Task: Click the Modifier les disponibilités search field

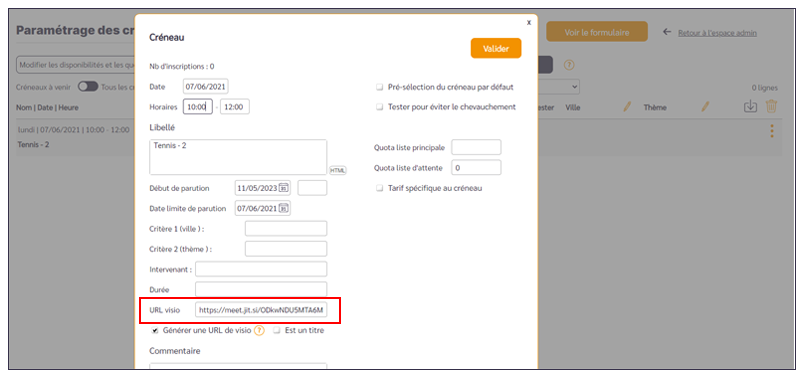Action: [x=75, y=65]
